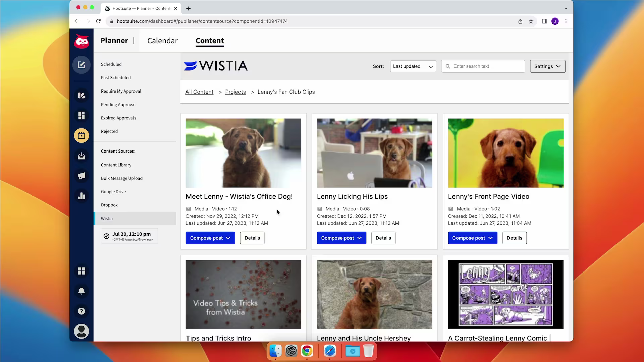
Task: Open Rejected menu item
Action: [x=109, y=131]
